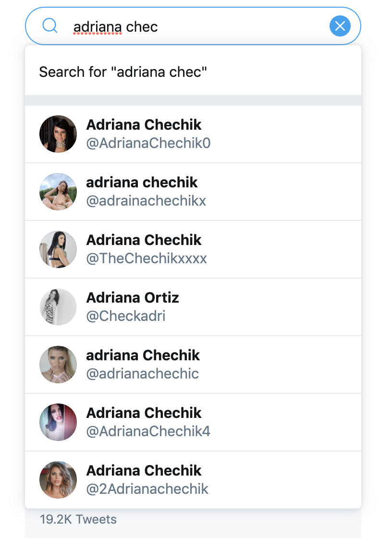
Task: Clear the search with the blue X button
Action: [x=340, y=26]
